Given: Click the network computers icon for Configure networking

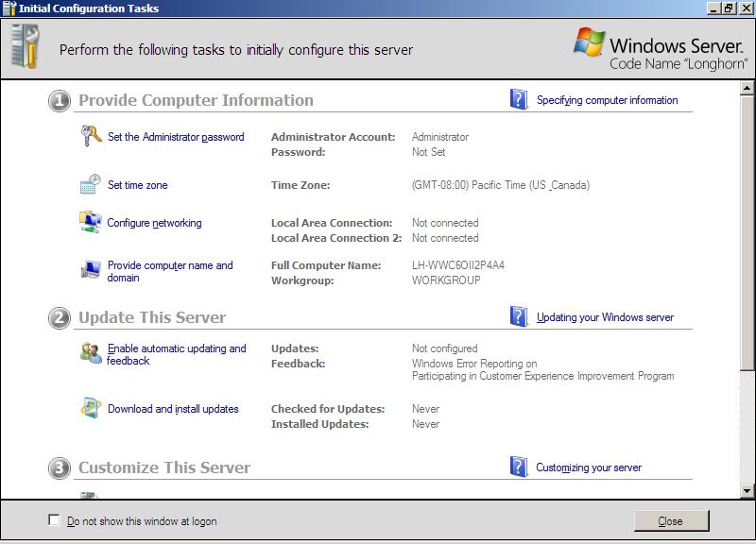Looking at the screenshot, I should coord(90,222).
